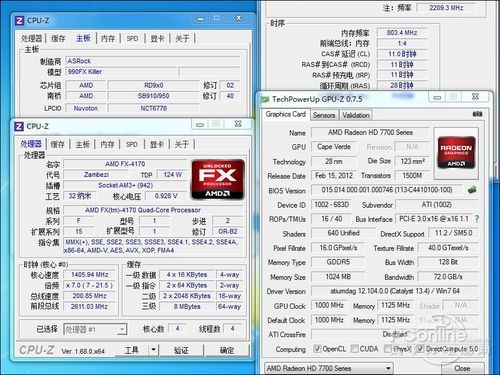Click the back CPU-Z window title icon
This screenshot has width=500, height=375.
click(x=20, y=21)
